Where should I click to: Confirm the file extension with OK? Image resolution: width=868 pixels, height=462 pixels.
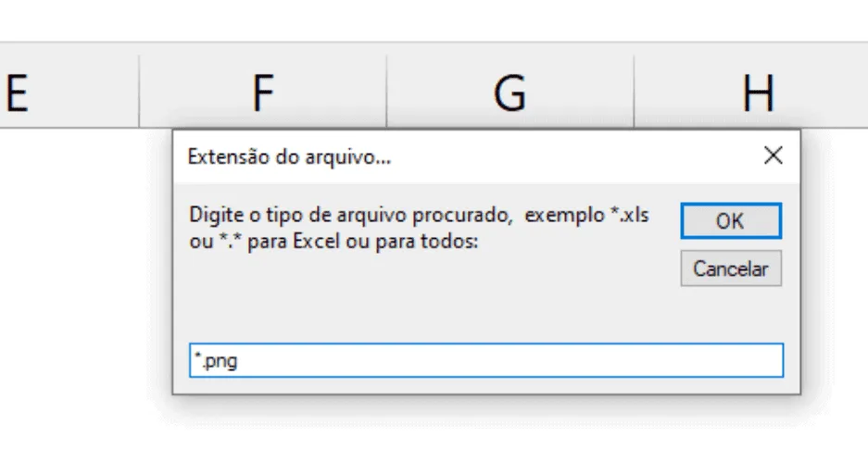coord(731,220)
